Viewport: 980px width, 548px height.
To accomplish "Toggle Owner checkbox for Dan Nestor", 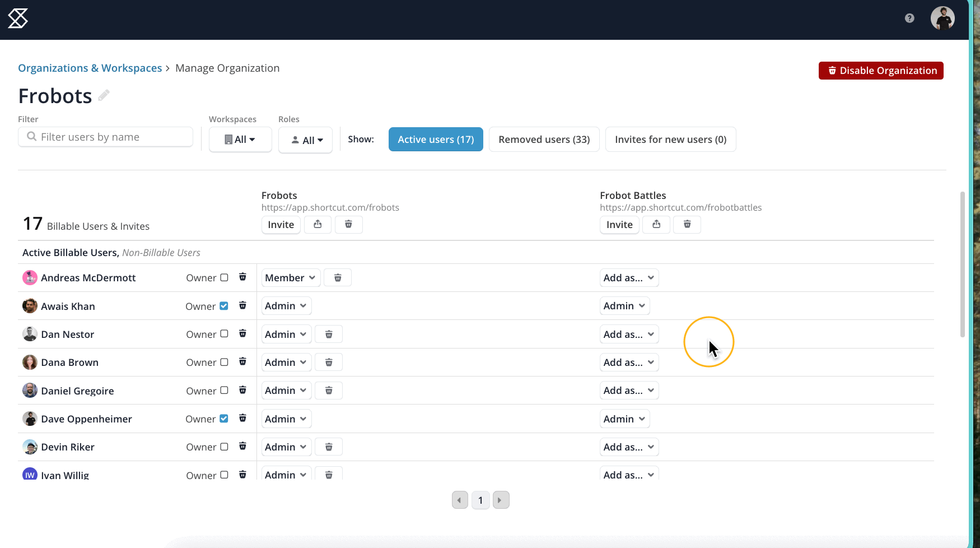I will pyautogui.click(x=224, y=334).
